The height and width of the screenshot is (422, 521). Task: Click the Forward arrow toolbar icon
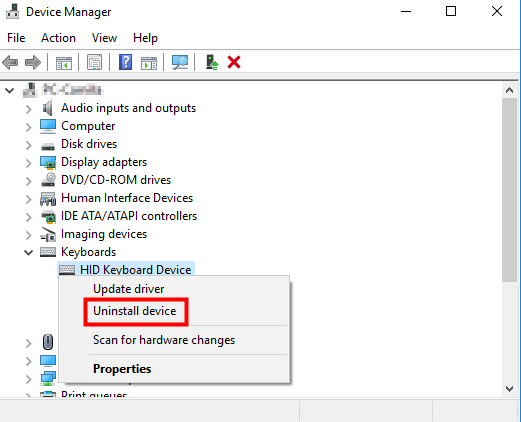[33, 62]
